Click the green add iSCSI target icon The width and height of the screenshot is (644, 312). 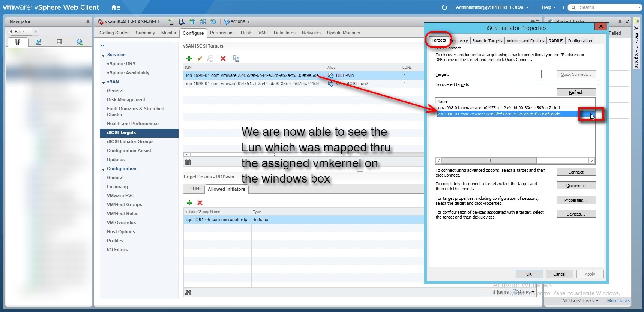(189, 58)
